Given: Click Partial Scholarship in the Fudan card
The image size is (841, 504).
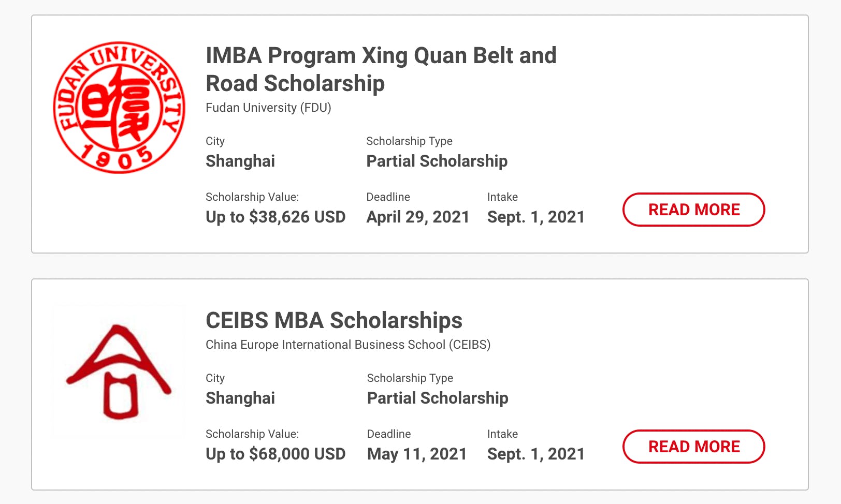Looking at the screenshot, I should [437, 161].
